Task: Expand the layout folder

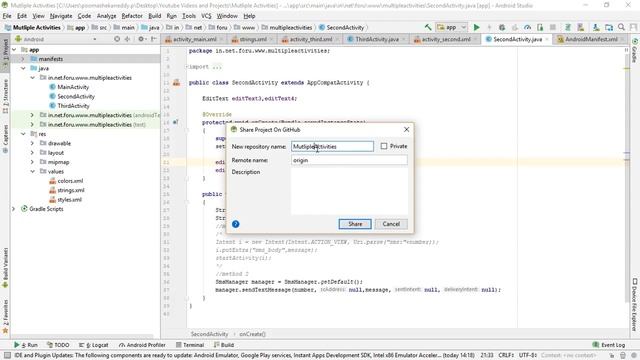Action: pos(32,153)
